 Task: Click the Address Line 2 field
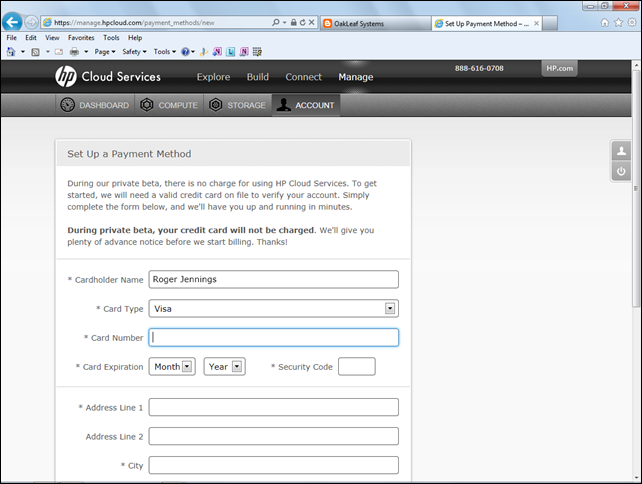click(274, 437)
